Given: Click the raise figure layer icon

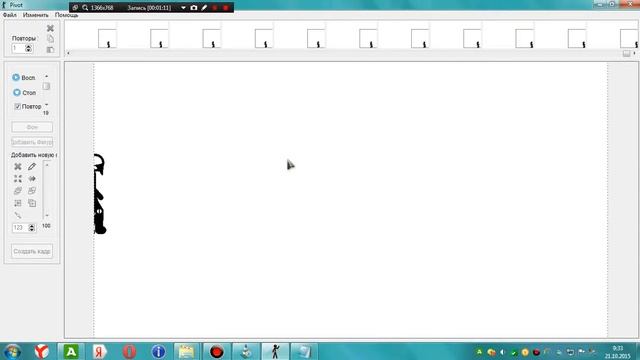Looking at the screenshot, I should 18,191.
